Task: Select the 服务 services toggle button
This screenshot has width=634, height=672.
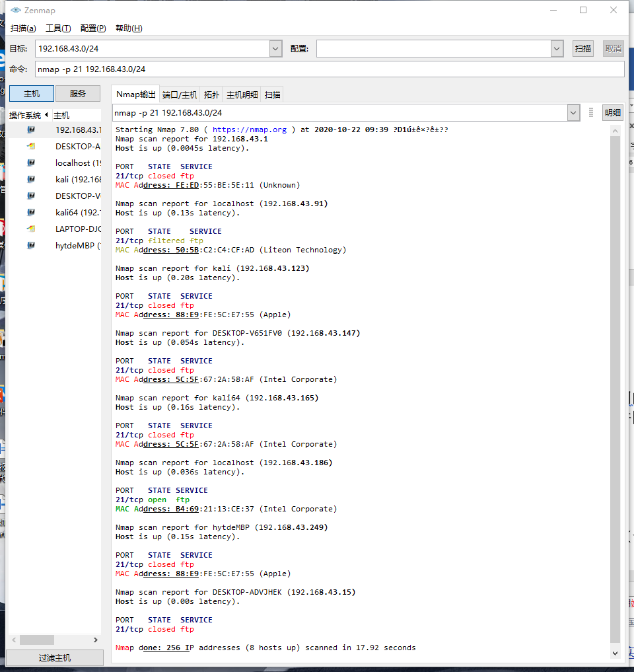Action: pyautogui.click(x=78, y=93)
